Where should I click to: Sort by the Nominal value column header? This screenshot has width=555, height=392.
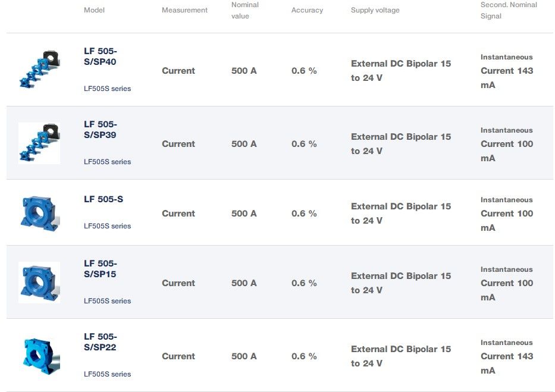[245, 10]
